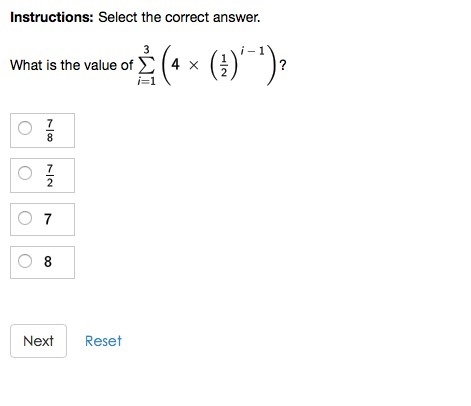Image resolution: width=471 pixels, height=406 pixels.
Task: Click the question mark after the formula
Action: tap(283, 65)
